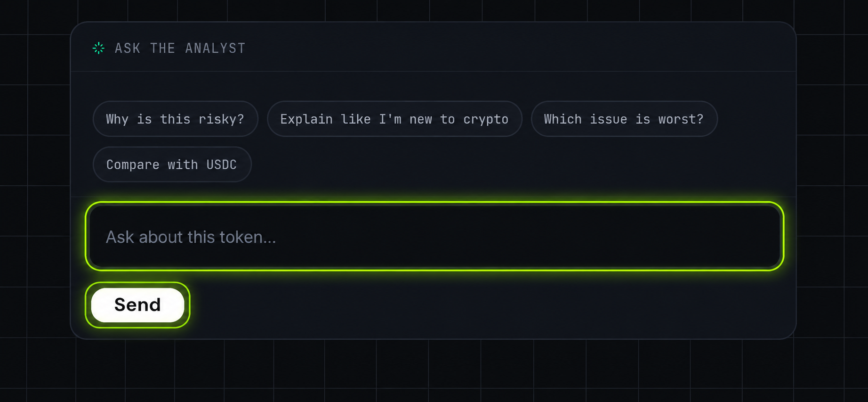Activate the first suggested question chip
Viewport: 868px width, 402px height.
pyautogui.click(x=175, y=119)
